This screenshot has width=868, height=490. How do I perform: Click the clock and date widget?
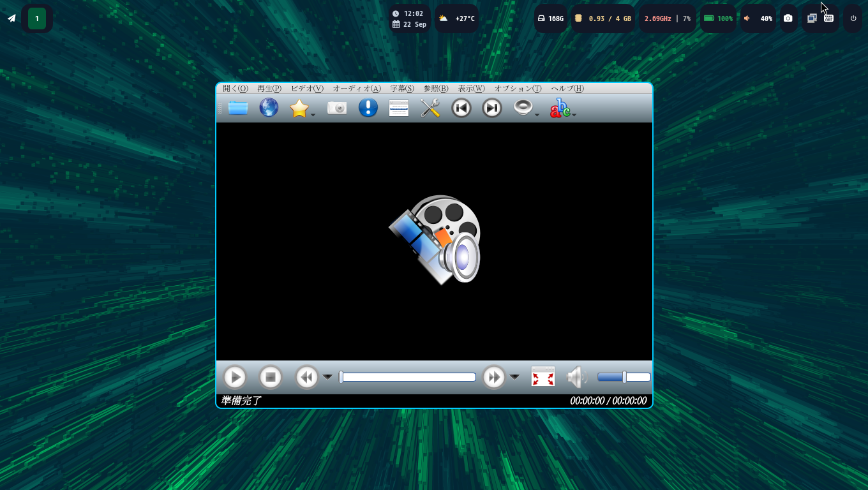point(410,19)
